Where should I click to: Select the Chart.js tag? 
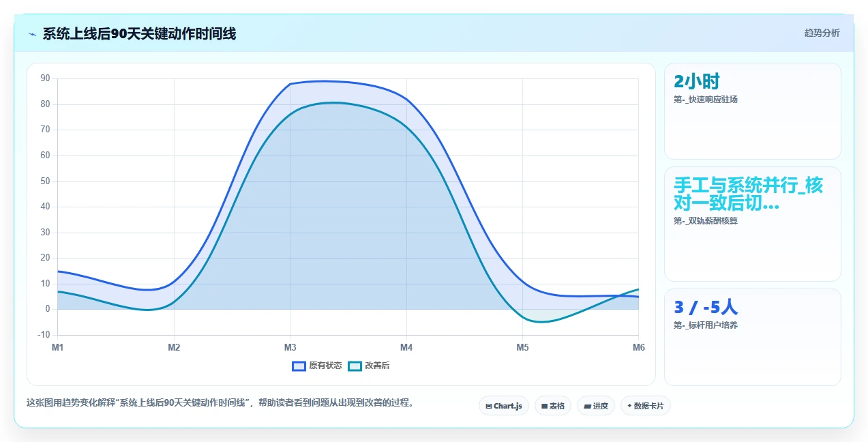[504, 406]
